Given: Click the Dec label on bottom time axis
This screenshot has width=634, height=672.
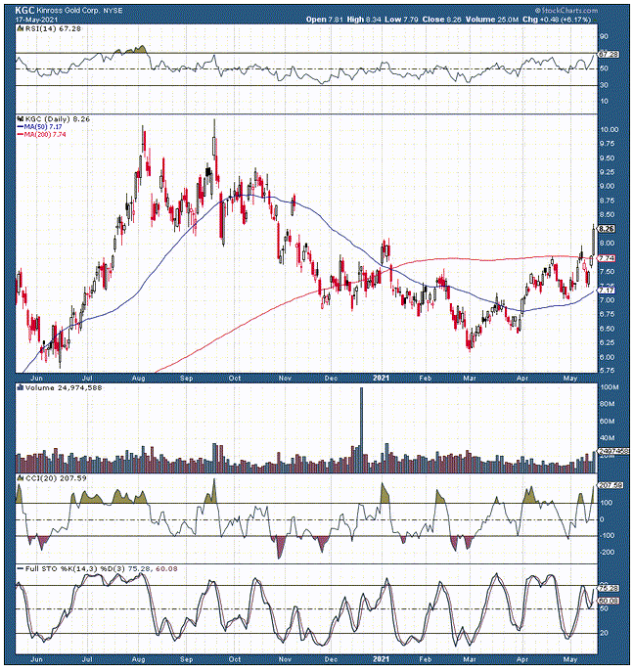Looking at the screenshot, I should click(331, 659).
